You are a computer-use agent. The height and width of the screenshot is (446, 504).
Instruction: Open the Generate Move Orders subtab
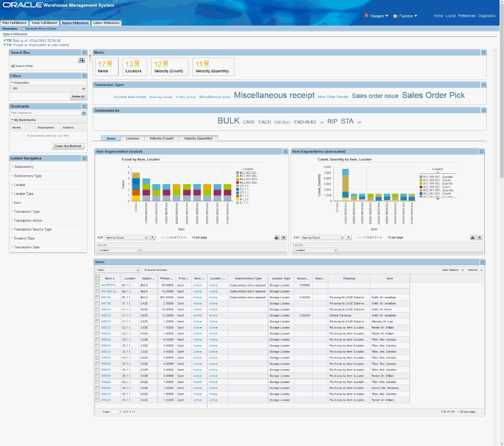[x=41, y=29]
